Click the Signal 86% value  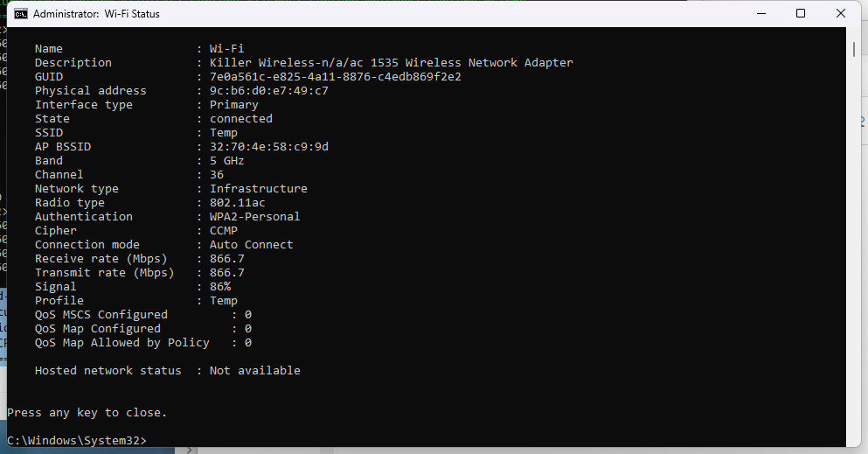219,287
